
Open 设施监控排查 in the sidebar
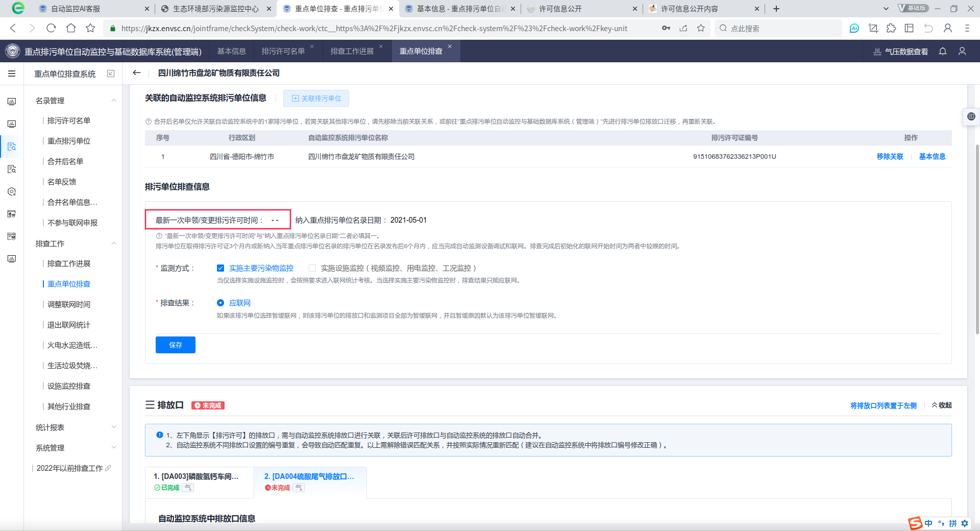tap(69, 386)
